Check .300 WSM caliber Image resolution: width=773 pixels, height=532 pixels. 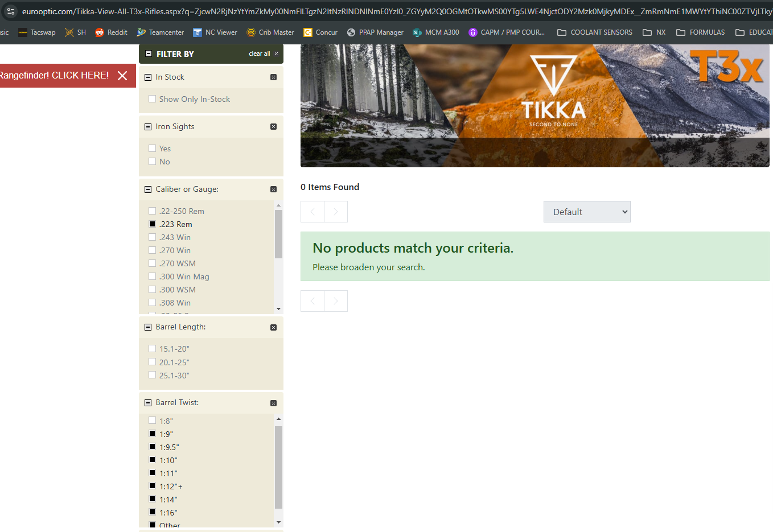click(152, 290)
